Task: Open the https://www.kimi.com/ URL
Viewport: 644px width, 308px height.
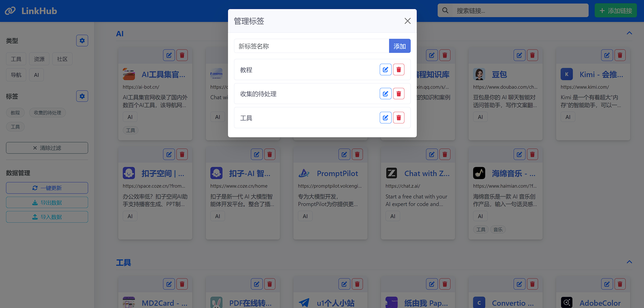Action: coord(585,87)
